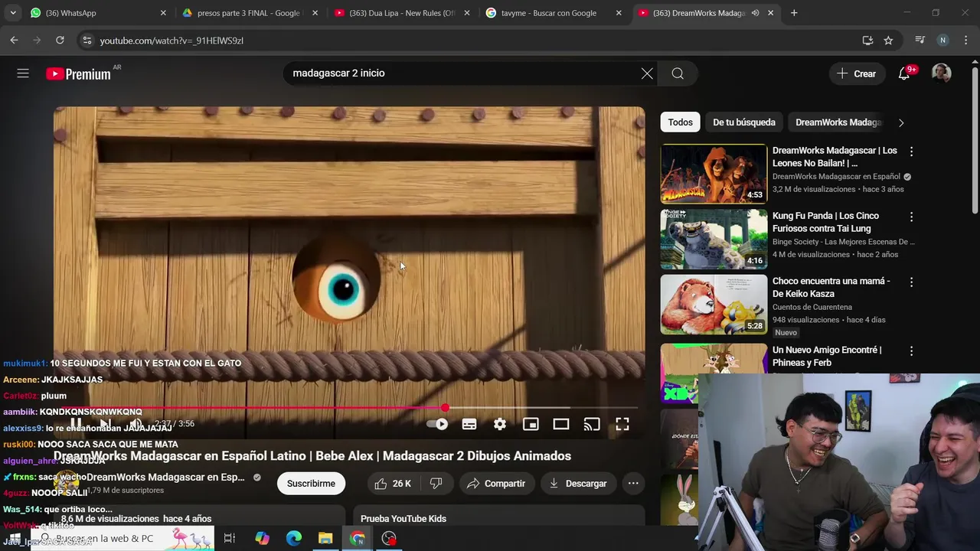The image size is (980, 551).
Task: Open Chrome media controls icon
Action: pyautogui.click(x=920, y=41)
